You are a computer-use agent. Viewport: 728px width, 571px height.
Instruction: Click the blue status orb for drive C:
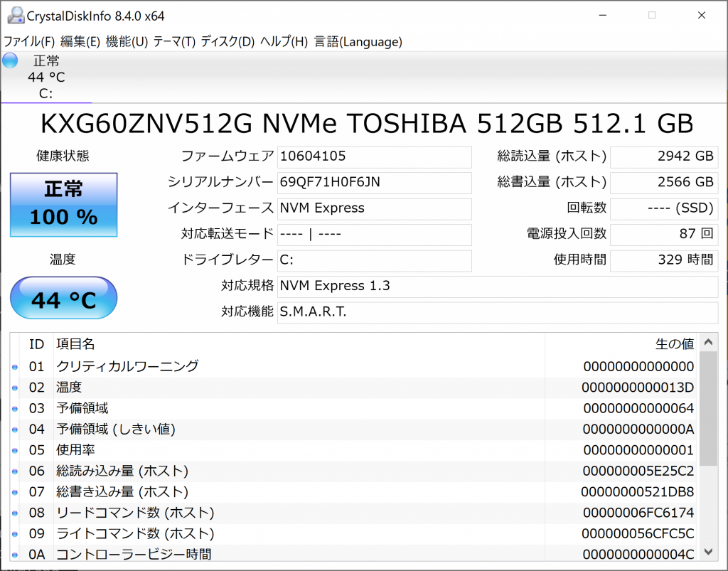click(x=10, y=61)
